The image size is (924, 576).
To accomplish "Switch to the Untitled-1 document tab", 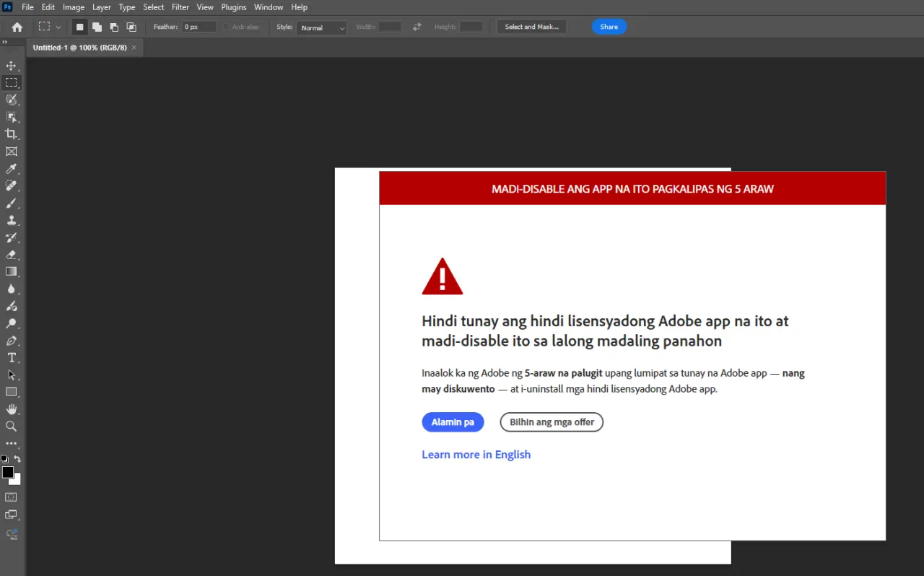I will [80, 48].
